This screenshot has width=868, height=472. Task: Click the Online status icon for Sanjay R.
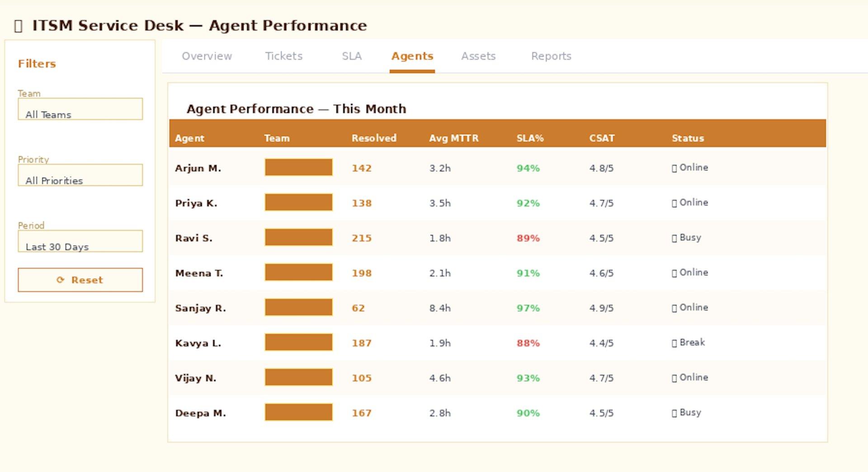[x=674, y=308]
